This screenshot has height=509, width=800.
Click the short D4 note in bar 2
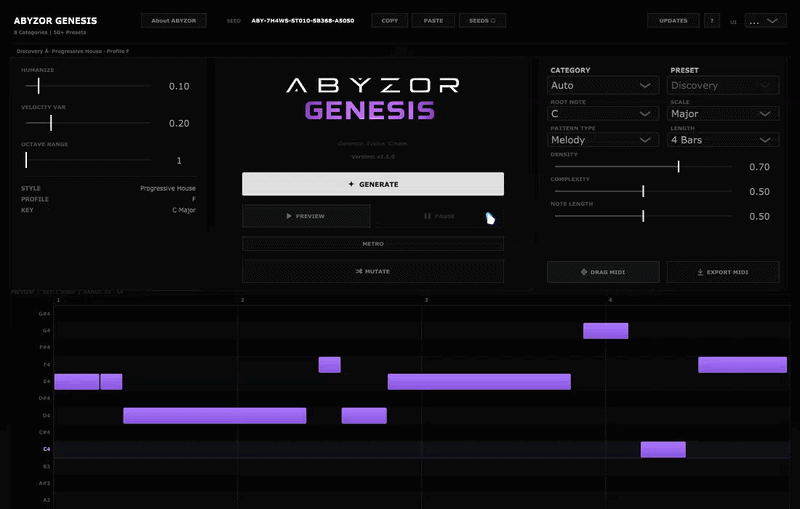364,416
